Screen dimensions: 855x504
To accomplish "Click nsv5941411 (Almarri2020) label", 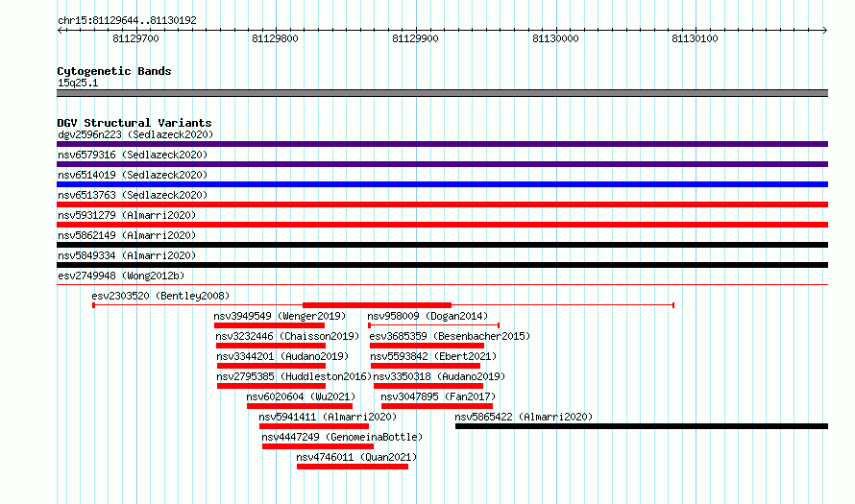I will [x=328, y=417].
